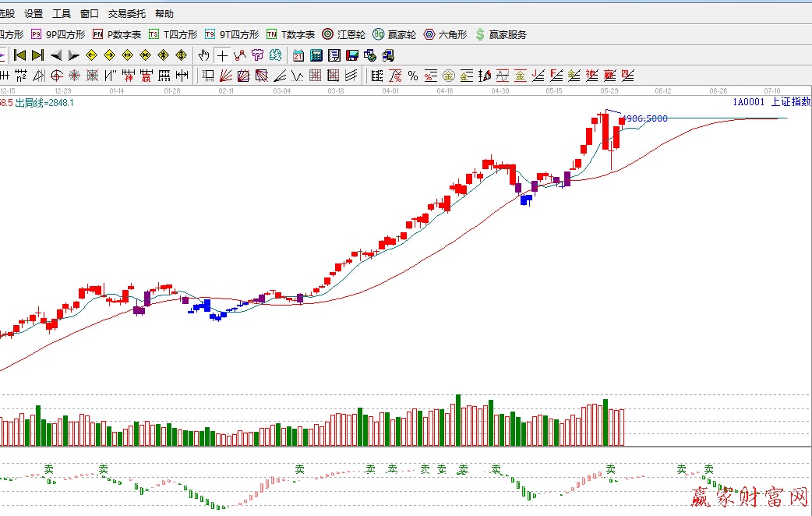Click the 04-16 date on time axis
Screen dimensions: 812x516
445,90
